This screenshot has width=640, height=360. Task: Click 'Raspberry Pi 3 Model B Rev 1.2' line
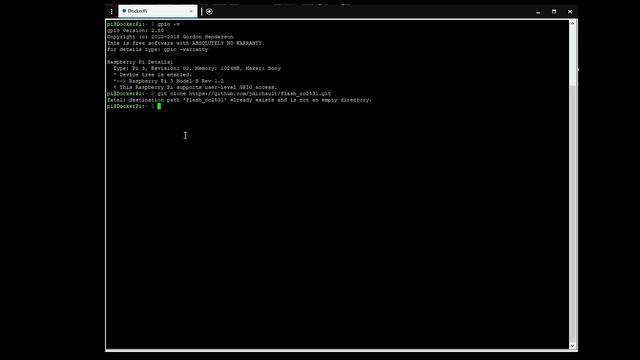pos(169,81)
